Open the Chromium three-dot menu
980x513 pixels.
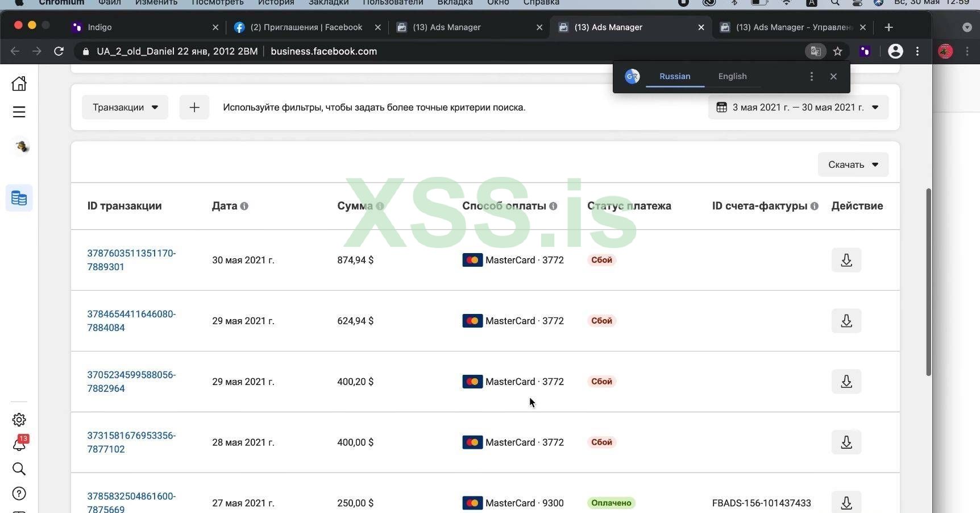(x=917, y=51)
